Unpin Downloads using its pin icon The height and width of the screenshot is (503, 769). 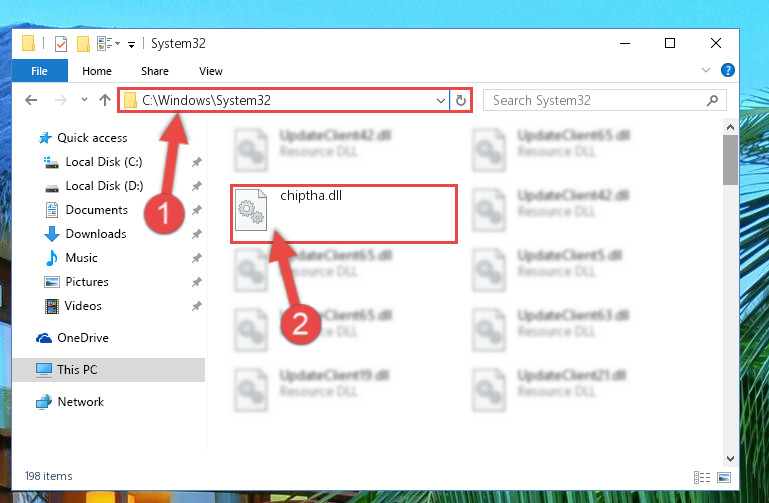(197, 234)
